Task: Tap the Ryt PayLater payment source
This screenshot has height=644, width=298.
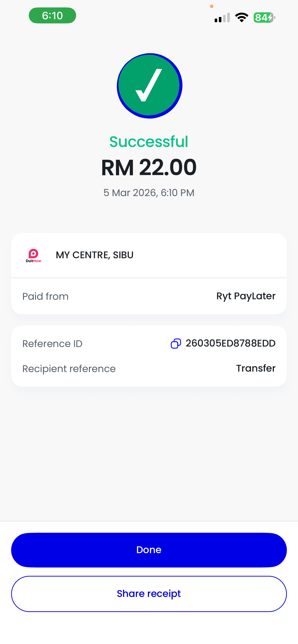Action: (x=246, y=296)
